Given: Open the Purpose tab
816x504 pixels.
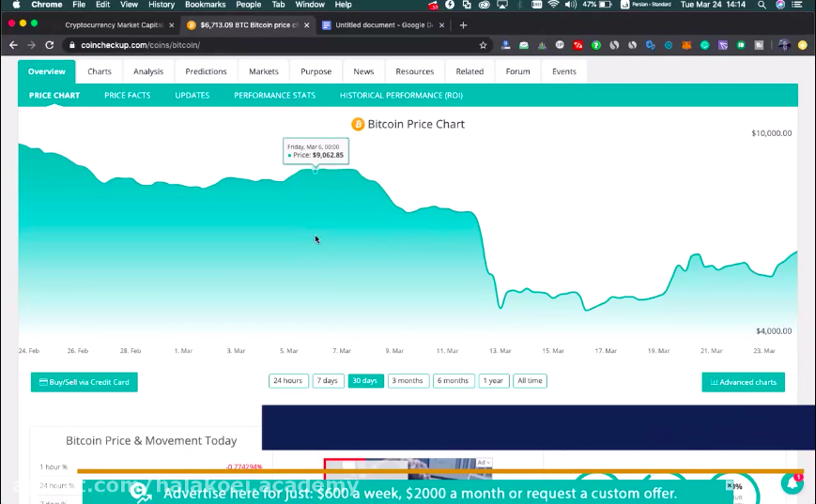Looking at the screenshot, I should [316, 71].
